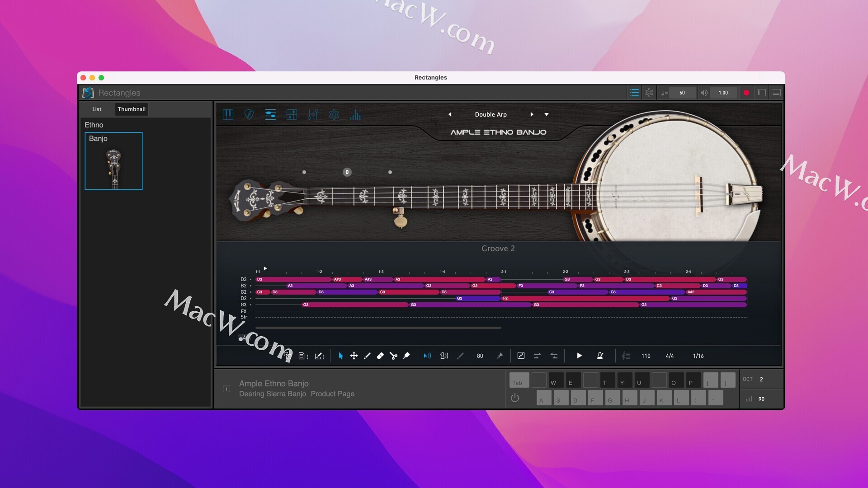Switch to the List tab
Screen dimensions: 868x488
click(x=97, y=109)
